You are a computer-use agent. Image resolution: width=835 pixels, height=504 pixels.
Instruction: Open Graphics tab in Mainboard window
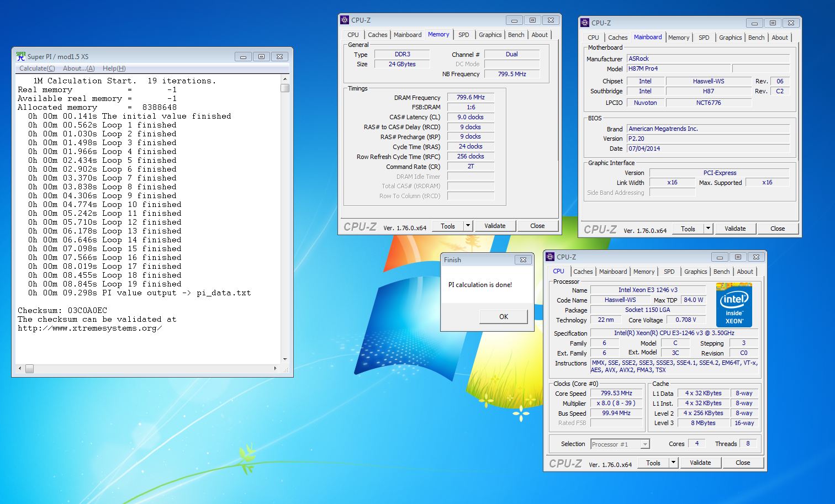coord(731,38)
